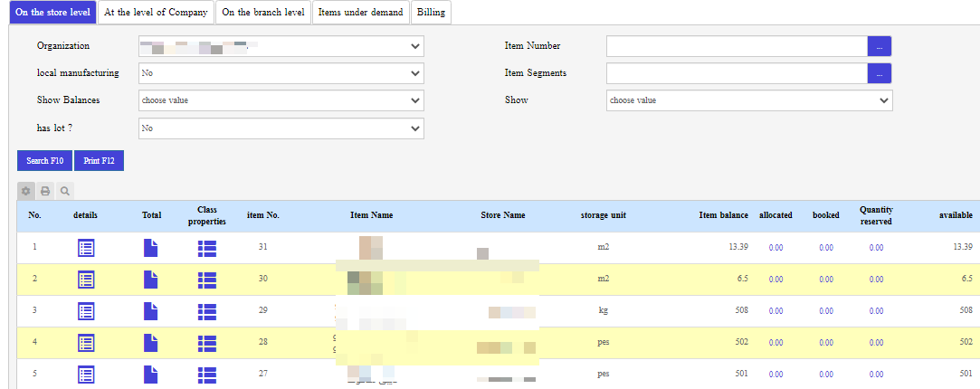Expand the Show Balances dropdown
The image size is (980, 389).
pyautogui.click(x=281, y=100)
